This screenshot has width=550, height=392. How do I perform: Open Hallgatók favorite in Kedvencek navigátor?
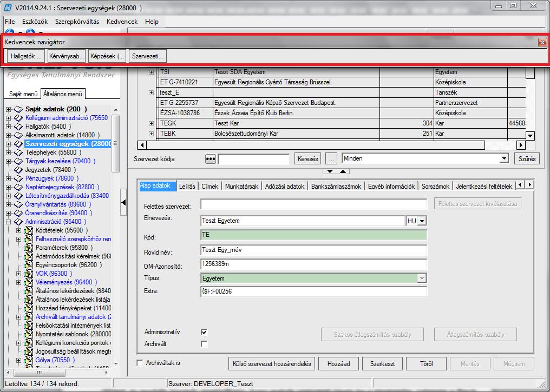coord(25,56)
